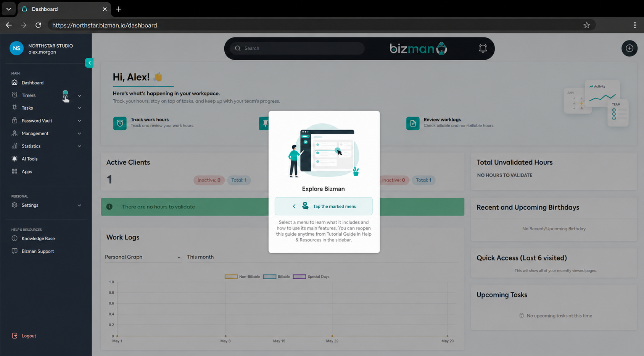
Task: Open the browser's three-dot menu
Action: point(635,25)
